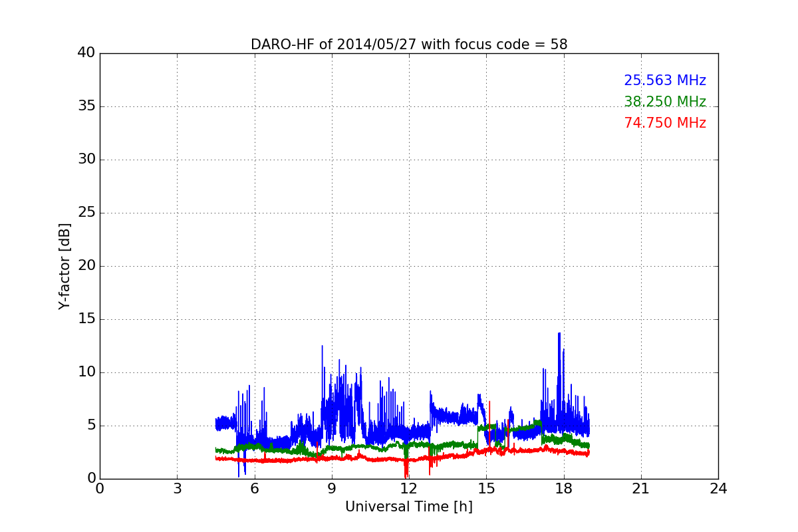Select the 74.750 MHz legend label
This screenshot has height=532, width=798.
click(x=665, y=123)
